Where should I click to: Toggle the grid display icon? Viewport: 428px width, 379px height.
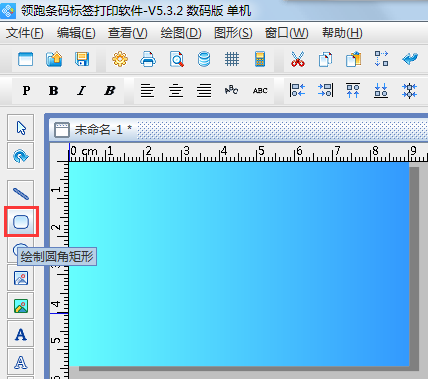232,59
